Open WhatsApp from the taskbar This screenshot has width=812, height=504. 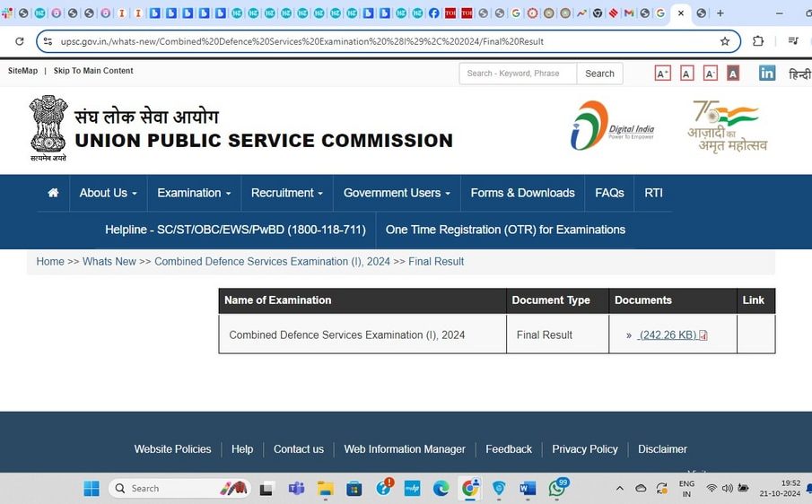[x=557, y=489]
